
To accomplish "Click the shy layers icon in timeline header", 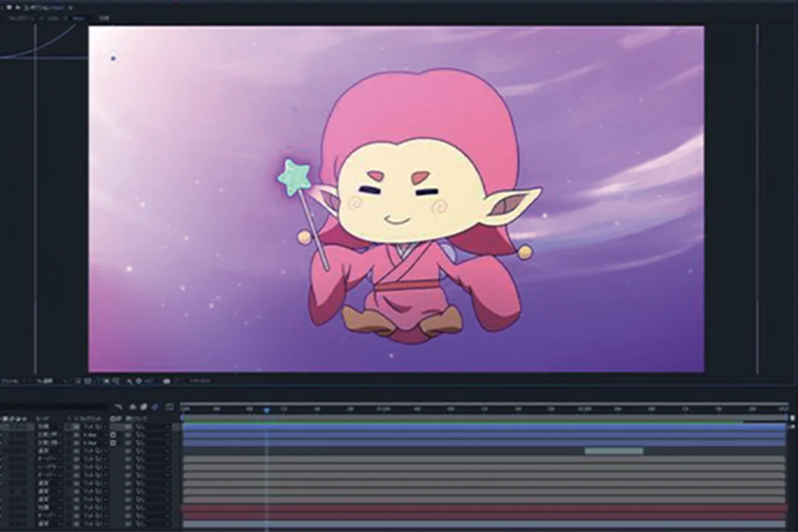I will [132, 407].
